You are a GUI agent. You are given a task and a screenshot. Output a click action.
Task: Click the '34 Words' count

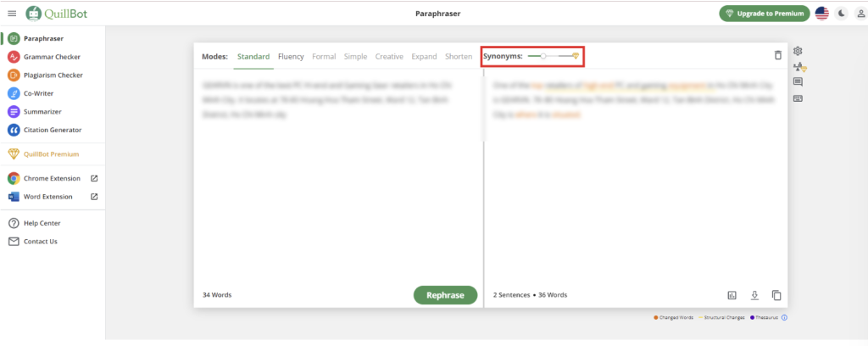pos(217,295)
